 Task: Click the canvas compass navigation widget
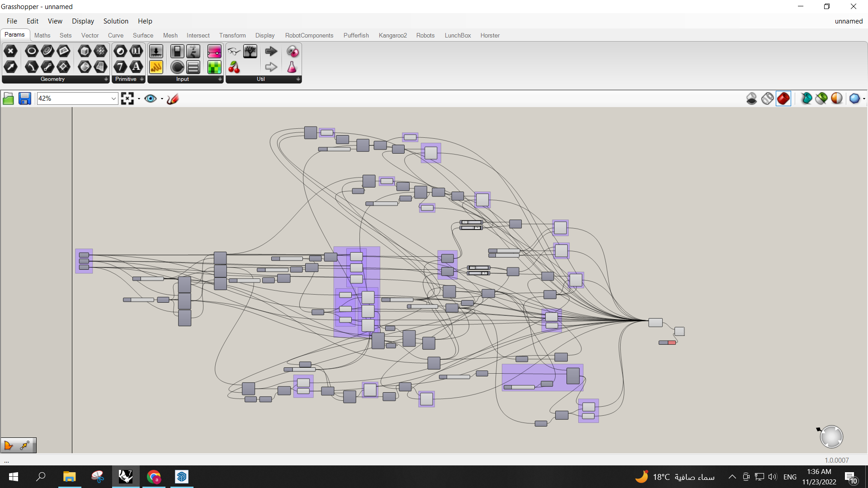[x=831, y=436]
